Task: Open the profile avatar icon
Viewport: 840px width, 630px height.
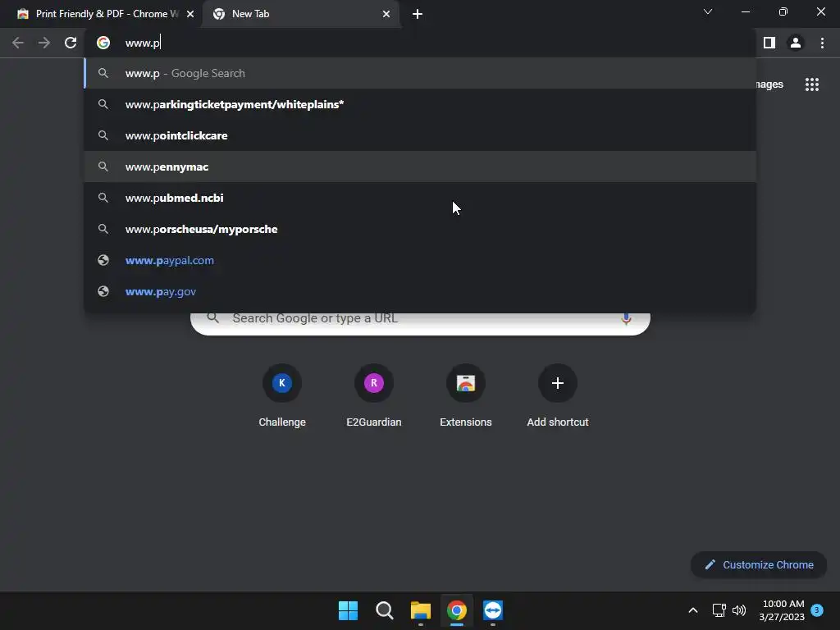Action: click(x=796, y=43)
